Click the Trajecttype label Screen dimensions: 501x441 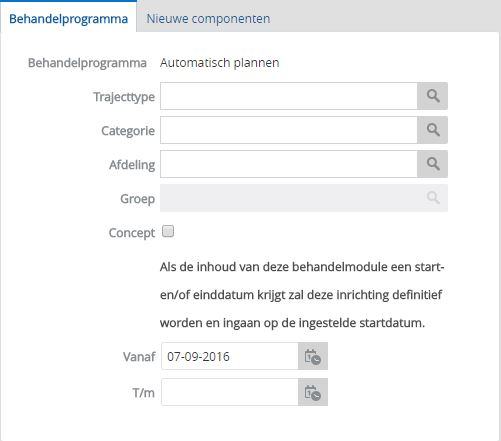click(x=124, y=97)
